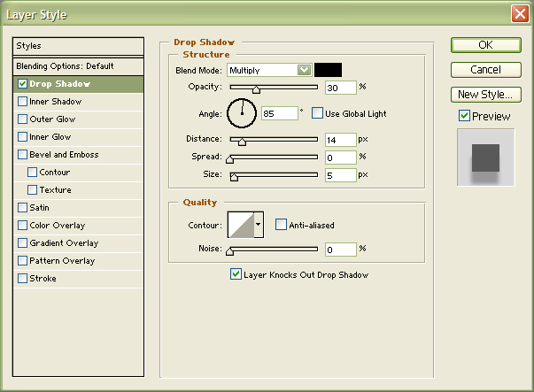Click the Spread slider handle
The image size is (534, 392).
tap(230, 159)
